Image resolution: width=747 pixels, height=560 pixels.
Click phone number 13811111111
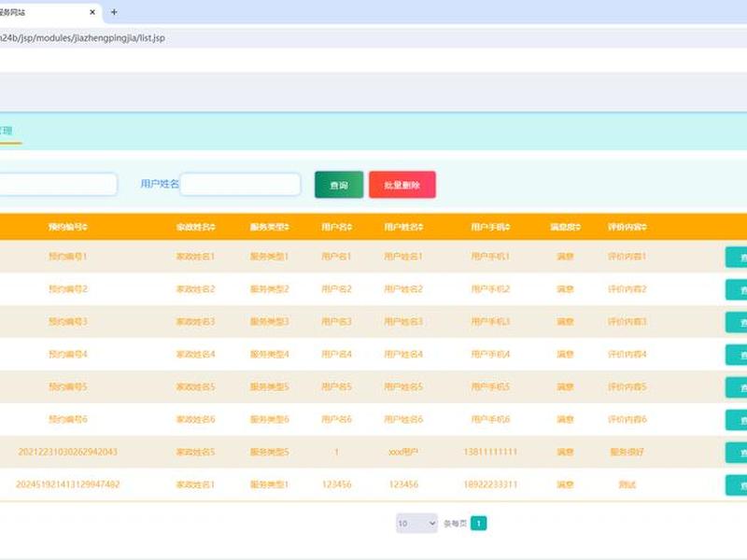(491, 452)
